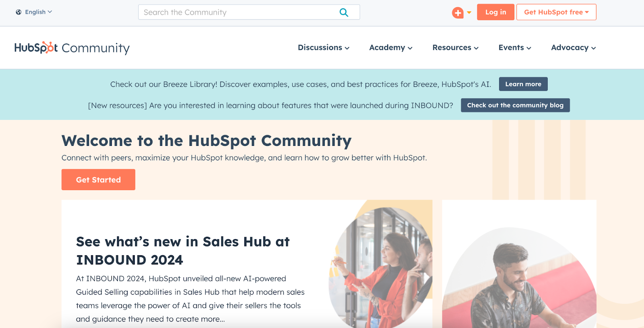Click the globe language icon
Viewport: 644px width, 328px height.
[x=19, y=12]
